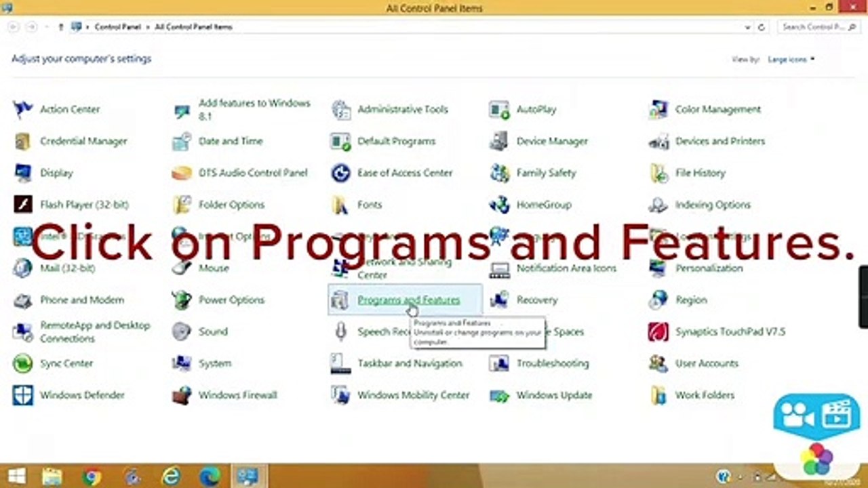Screen dimensions: 868x488
Task: Open the Mail (32-bit) icon
Action: (23, 268)
